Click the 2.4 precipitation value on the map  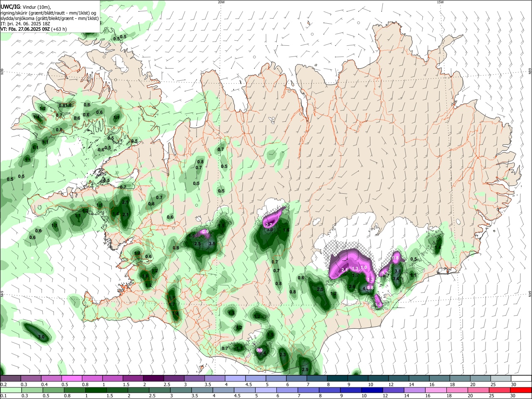click(x=263, y=354)
